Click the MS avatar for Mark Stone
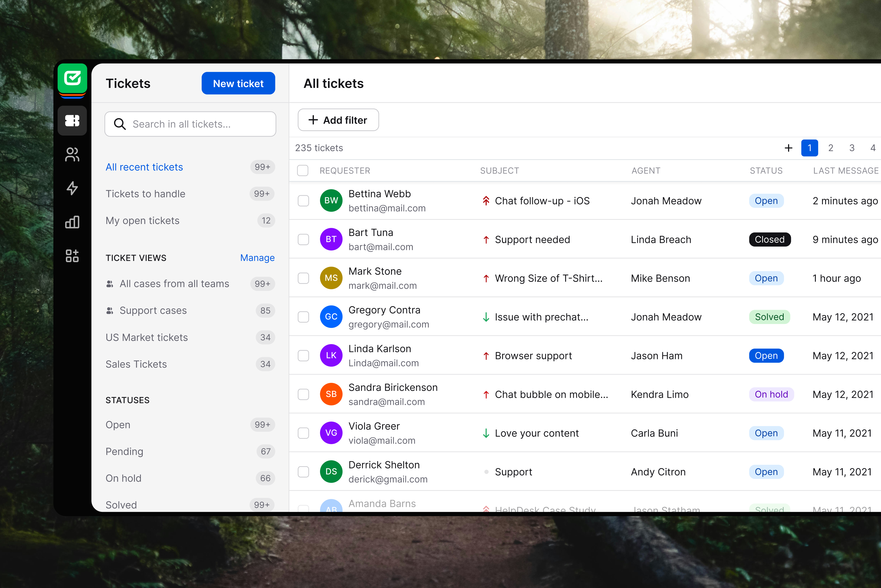 click(331, 278)
